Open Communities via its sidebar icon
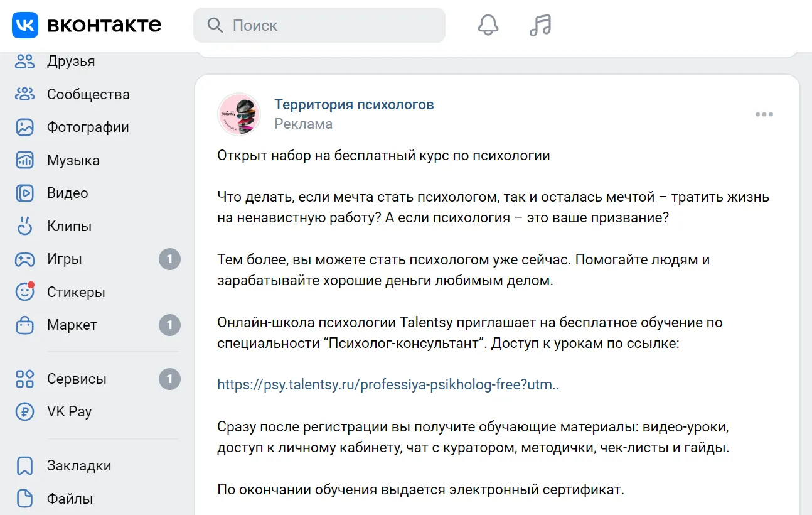 (25, 94)
